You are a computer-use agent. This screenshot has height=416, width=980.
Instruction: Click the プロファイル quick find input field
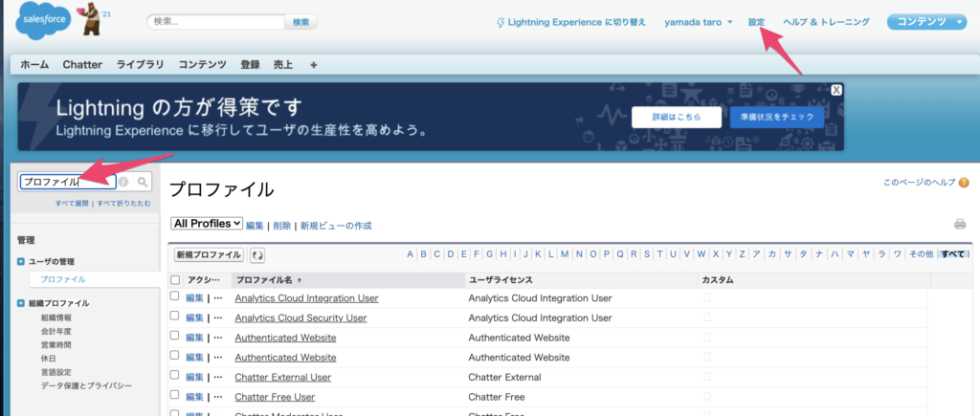pyautogui.click(x=67, y=182)
